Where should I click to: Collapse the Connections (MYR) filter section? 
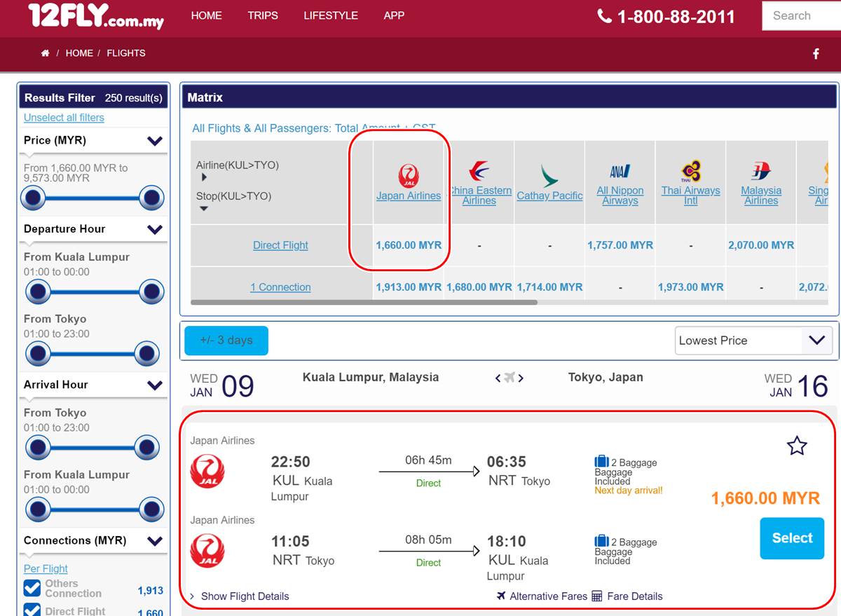click(155, 540)
